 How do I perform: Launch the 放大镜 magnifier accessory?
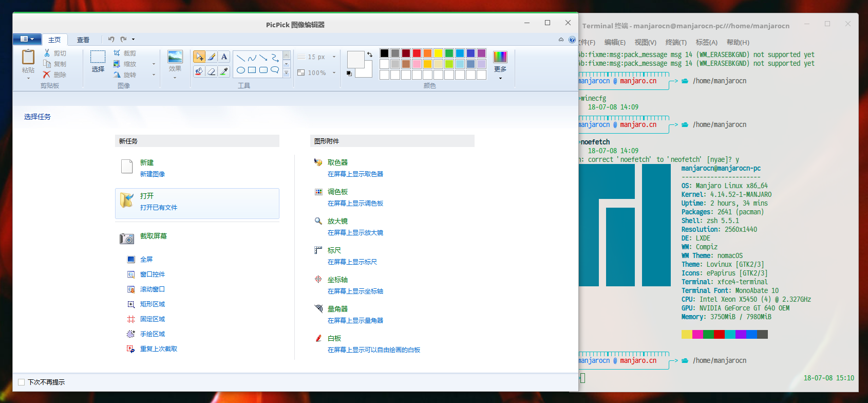(x=337, y=221)
